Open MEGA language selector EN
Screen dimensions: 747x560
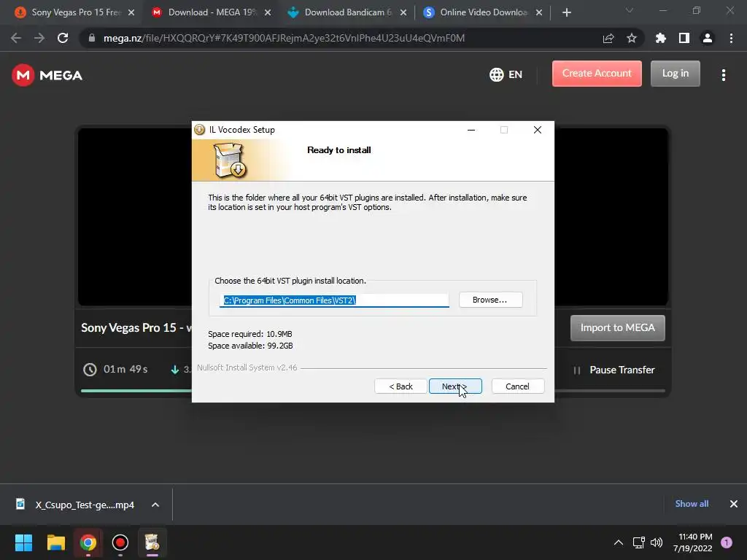[506, 75]
